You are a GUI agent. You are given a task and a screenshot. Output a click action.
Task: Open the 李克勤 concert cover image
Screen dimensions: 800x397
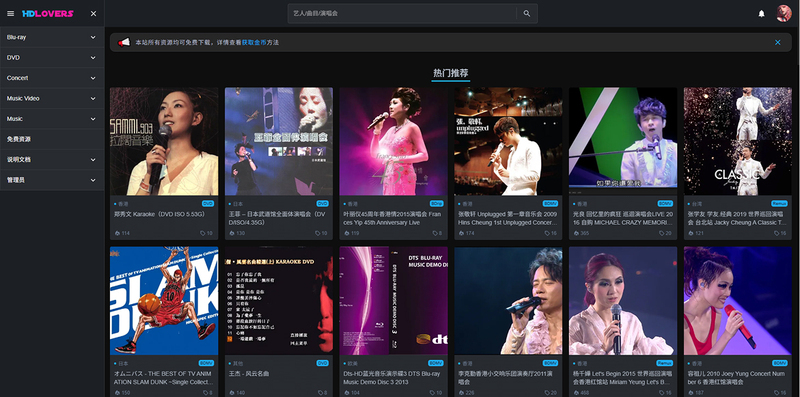point(508,301)
